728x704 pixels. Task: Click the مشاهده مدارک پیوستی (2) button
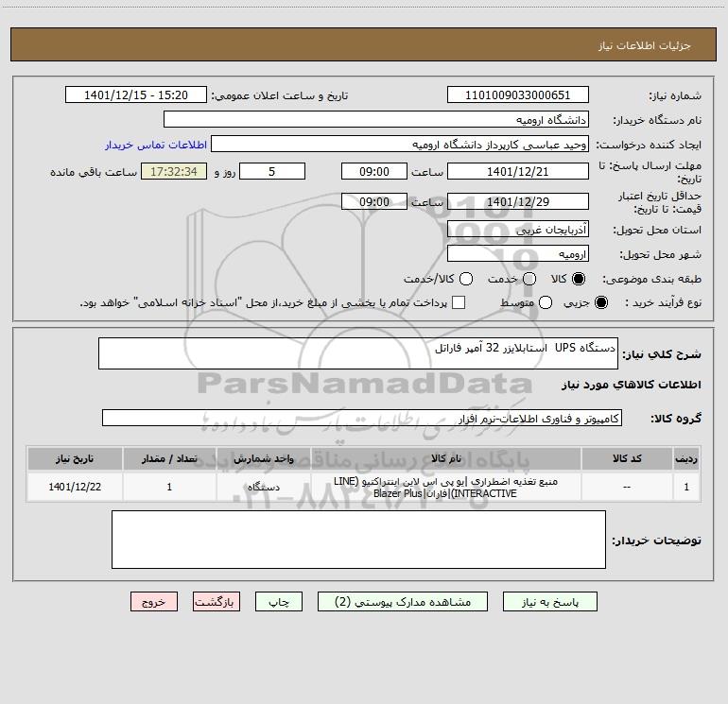click(403, 601)
